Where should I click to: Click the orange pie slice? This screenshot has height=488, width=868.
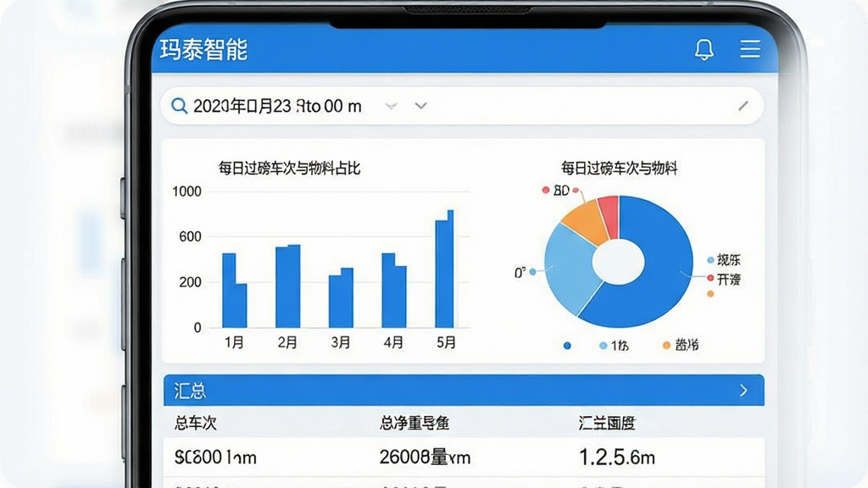(586, 223)
